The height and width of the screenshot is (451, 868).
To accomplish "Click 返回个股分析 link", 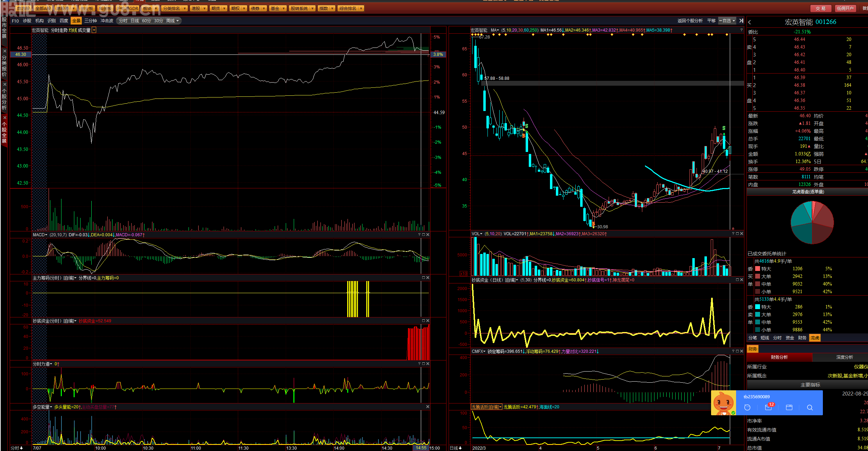I will tap(690, 21).
